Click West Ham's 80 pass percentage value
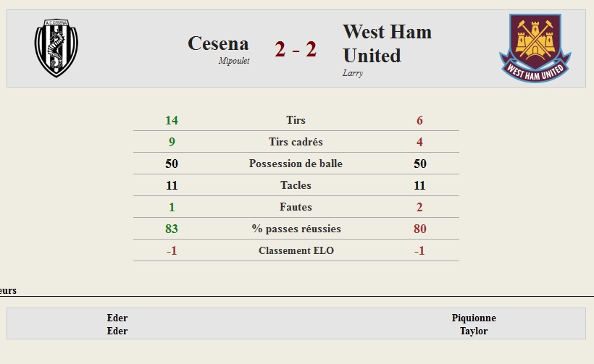The image size is (594, 364). tap(419, 229)
